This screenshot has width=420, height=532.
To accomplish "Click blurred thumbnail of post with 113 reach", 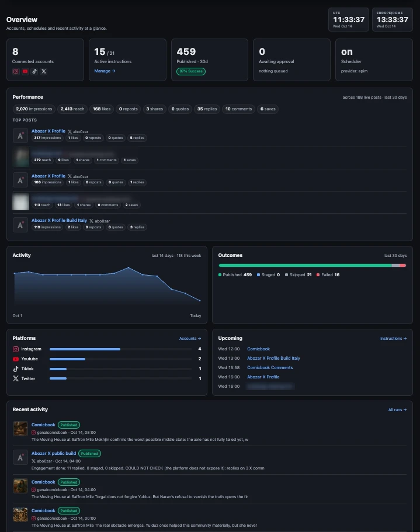I will [20, 202].
